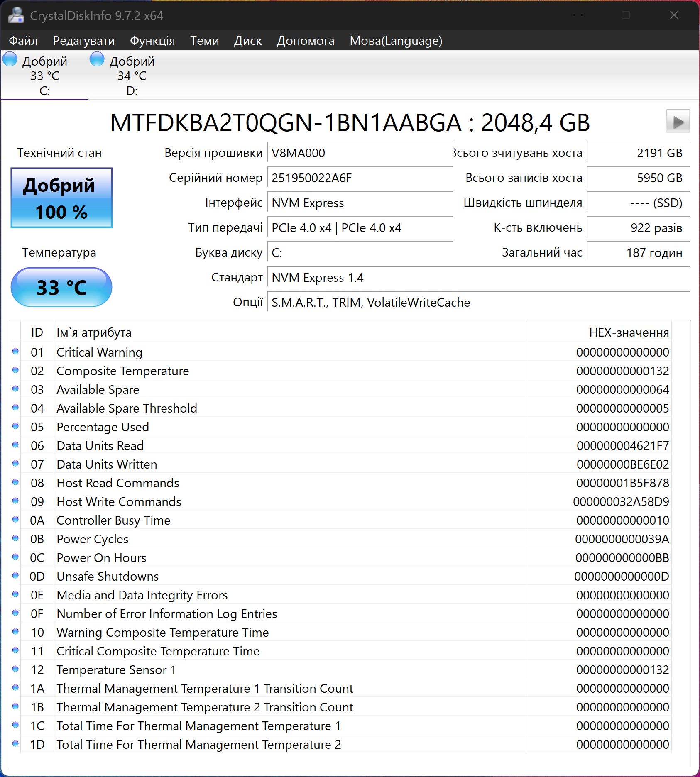Click status dot for Host Read Commands row
Screen dimensions: 700x777
click(15, 482)
